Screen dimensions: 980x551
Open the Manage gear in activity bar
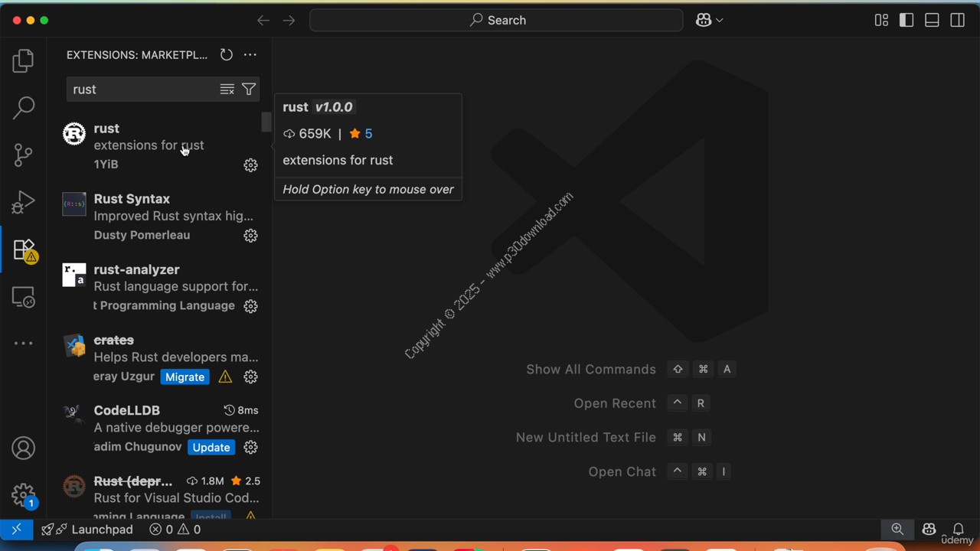click(x=23, y=496)
